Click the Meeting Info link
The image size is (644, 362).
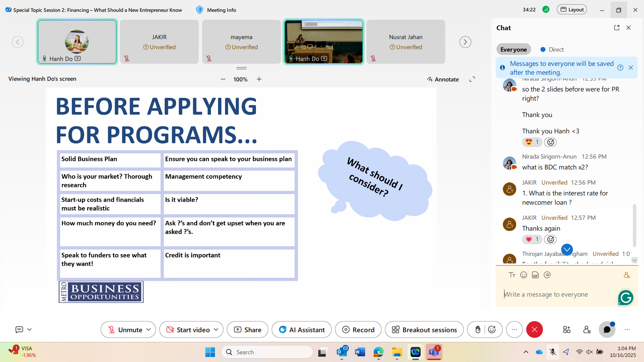pos(221,10)
